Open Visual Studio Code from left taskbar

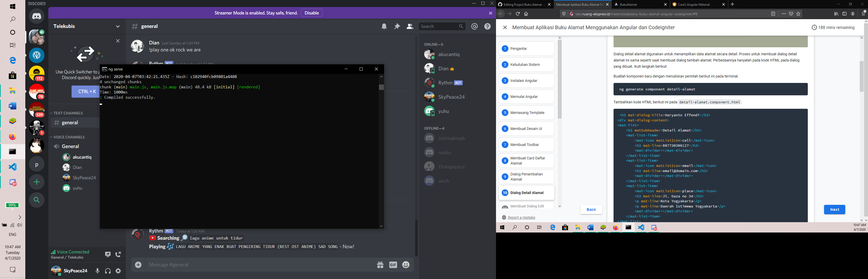[12, 167]
